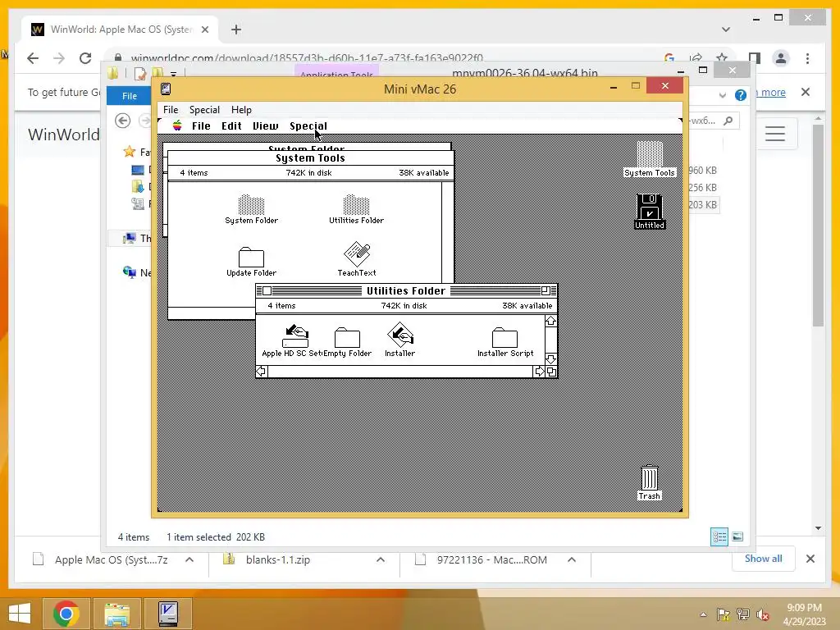Screen dimensions: 840x630
Task: Select the Utilities Folder icon in System Tools window
Action: click(356, 209)
